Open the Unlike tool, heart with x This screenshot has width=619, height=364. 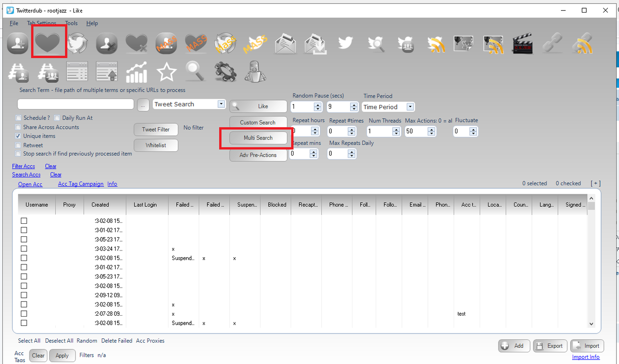136,44
